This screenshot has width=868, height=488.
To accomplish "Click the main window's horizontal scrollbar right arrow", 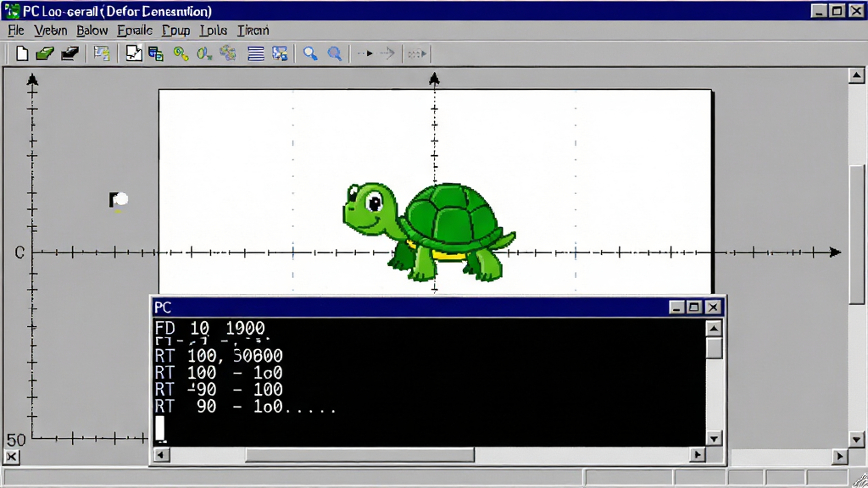I will [x=840, y=457].
